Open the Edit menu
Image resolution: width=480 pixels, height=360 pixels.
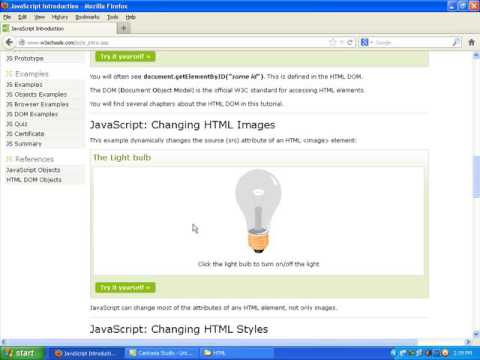coord(22,17)
